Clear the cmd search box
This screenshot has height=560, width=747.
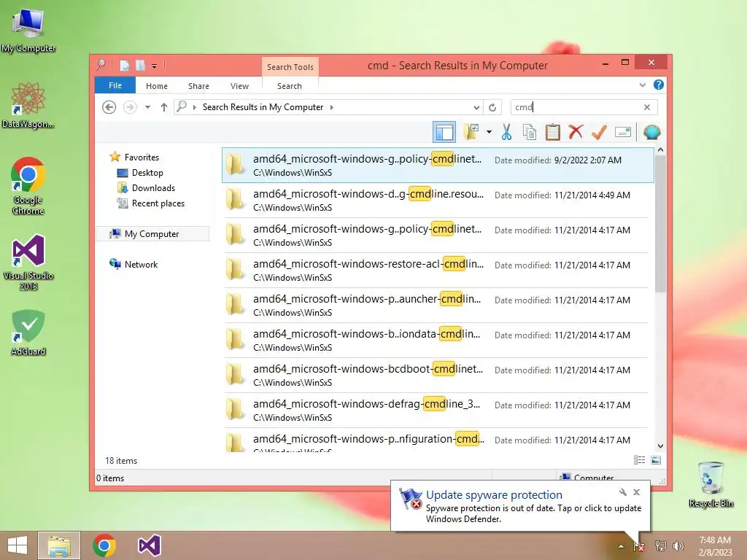(x=647, y=107)
